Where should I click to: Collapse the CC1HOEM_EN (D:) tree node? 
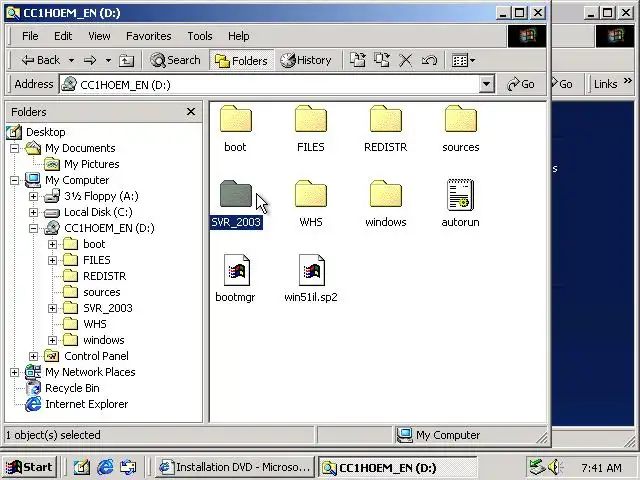tap(33, 228)
